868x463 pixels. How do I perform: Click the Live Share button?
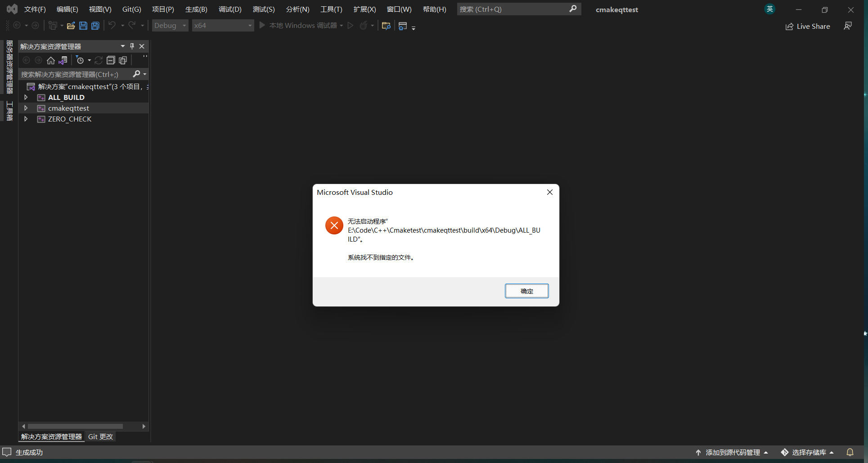pyautogui.click(x=808, y=26)
